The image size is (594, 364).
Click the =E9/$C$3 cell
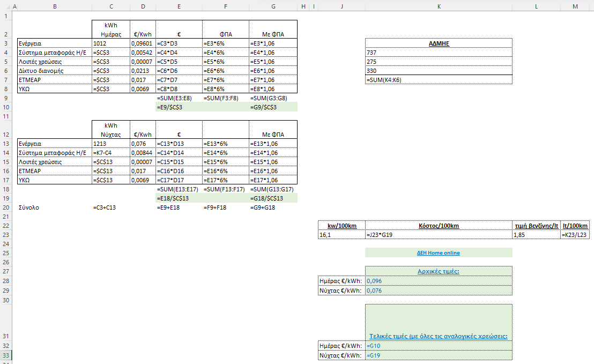179,107
